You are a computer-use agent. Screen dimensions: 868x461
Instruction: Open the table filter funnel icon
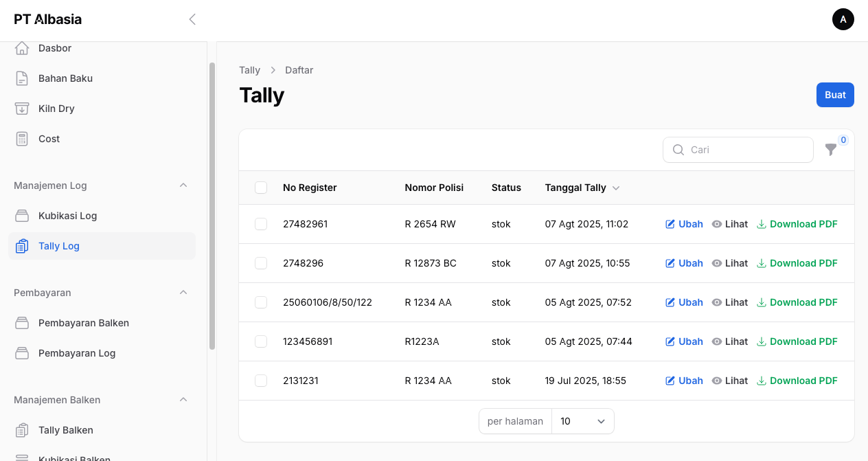coord(831,150)
